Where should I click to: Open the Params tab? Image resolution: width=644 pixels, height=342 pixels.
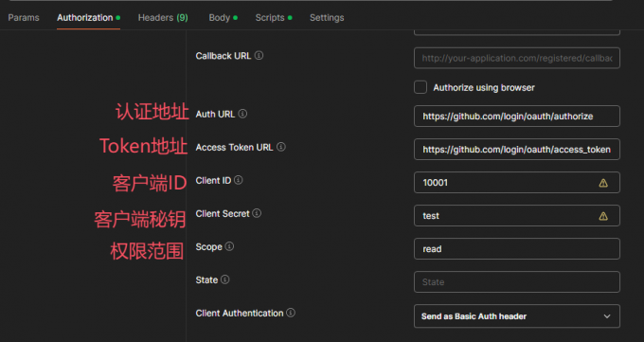(24, 18)
